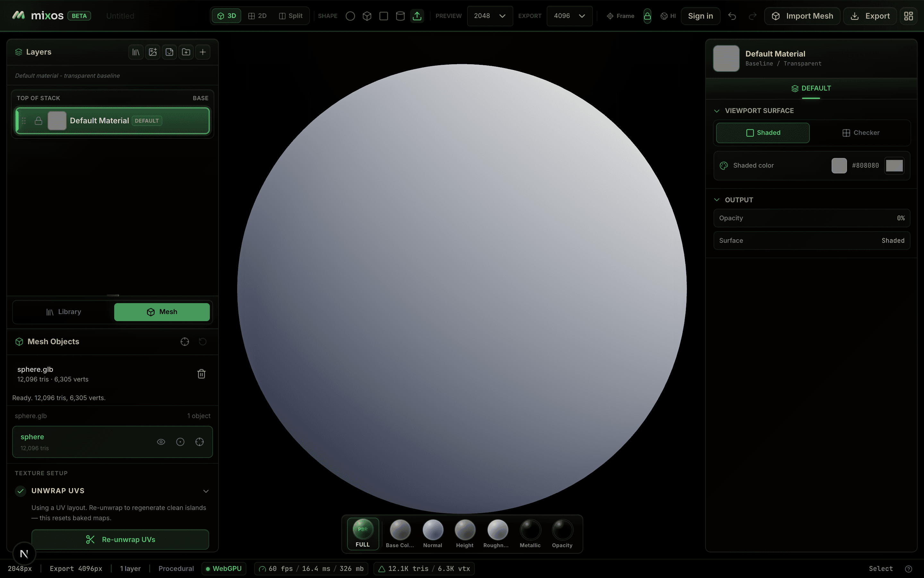Select the custom mesh upload shape icon
The image size is (924, 578).
pos(417,16)
